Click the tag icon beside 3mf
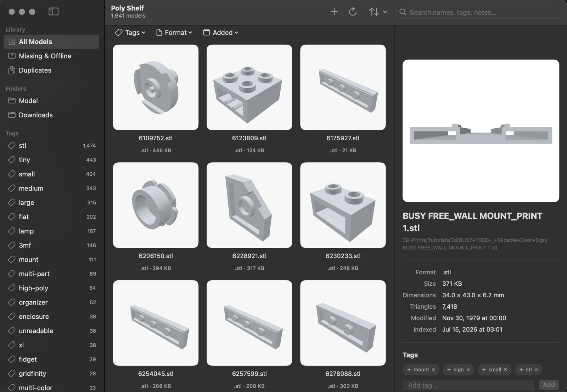Viewport: 567px width, 392px height. click(x=12, y=245)
